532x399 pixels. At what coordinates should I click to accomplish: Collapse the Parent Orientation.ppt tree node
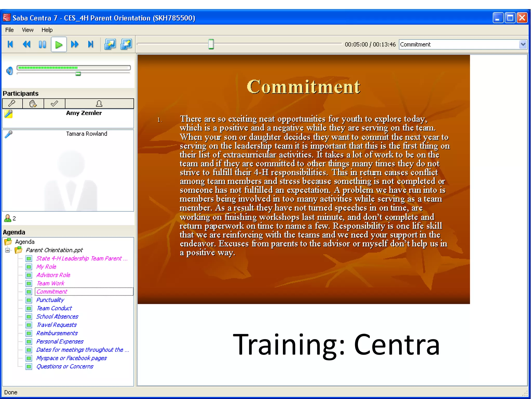[8, 250]
